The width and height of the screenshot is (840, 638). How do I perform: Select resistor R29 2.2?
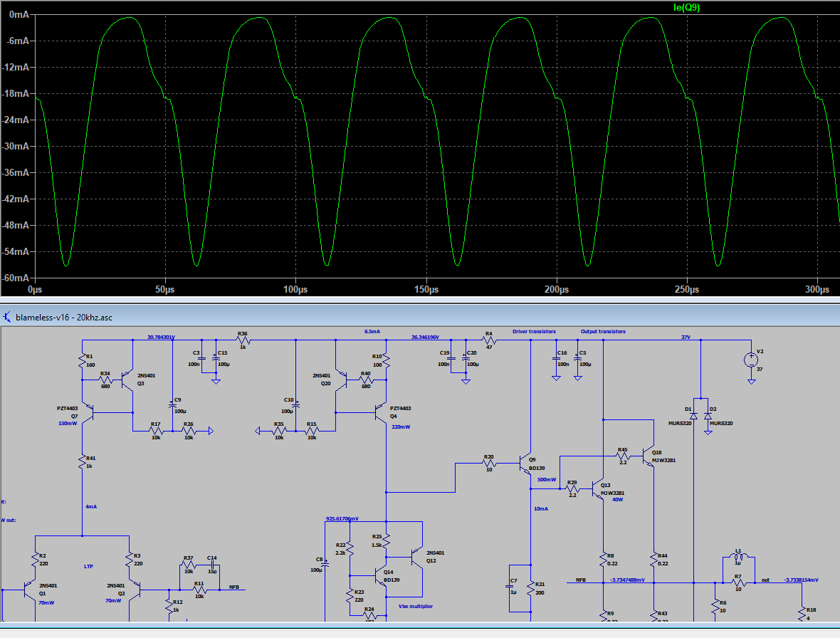[572, 488]
